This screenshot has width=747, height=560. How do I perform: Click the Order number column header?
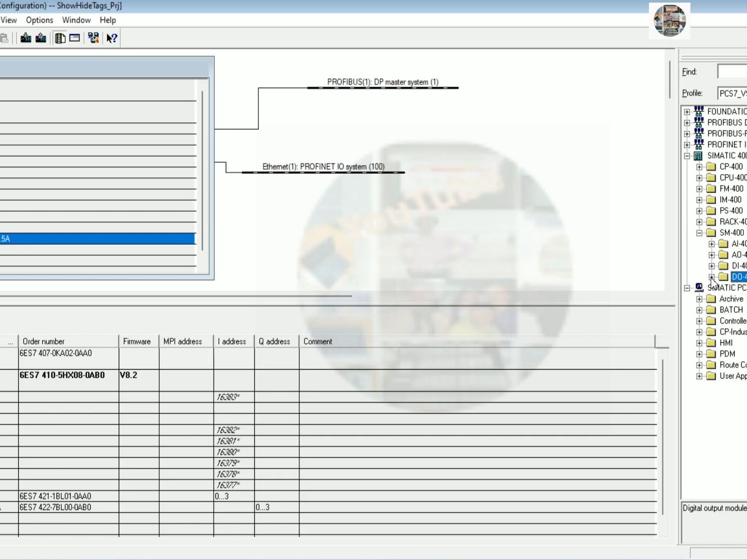[68, 341]
